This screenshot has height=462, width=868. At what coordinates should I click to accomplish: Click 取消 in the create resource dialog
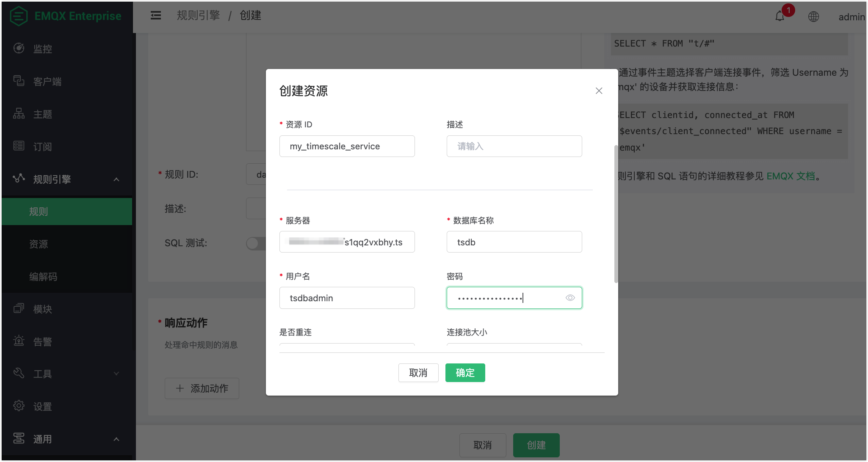pos(418,373)
